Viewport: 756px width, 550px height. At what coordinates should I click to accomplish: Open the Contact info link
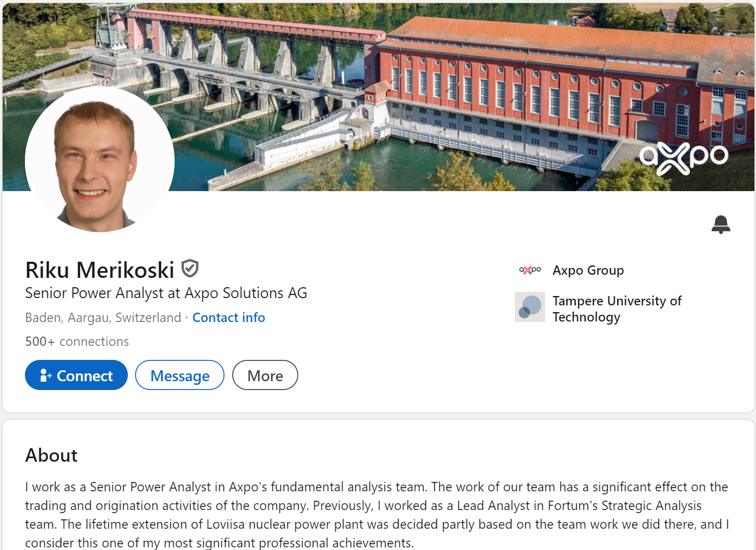pos(229,317)
